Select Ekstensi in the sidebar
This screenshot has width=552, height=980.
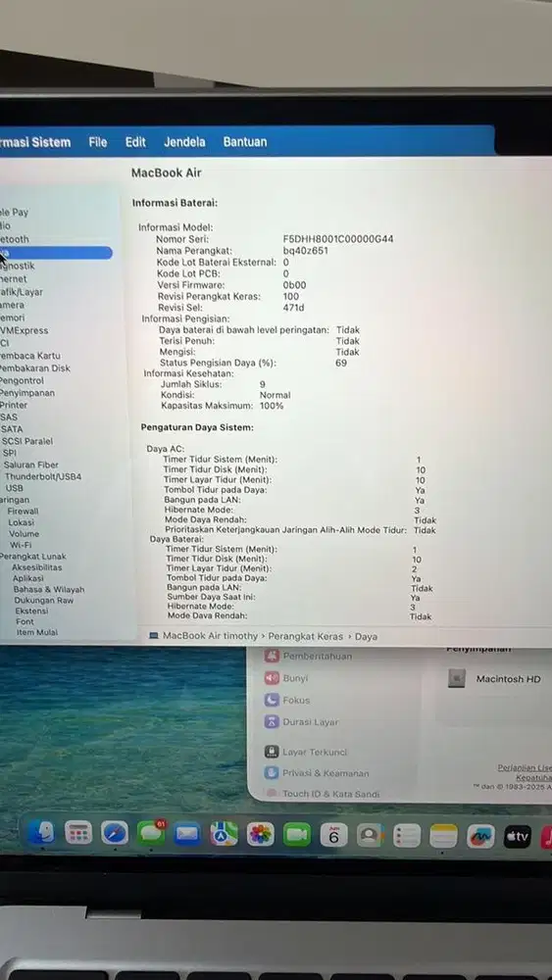[32, 611]
